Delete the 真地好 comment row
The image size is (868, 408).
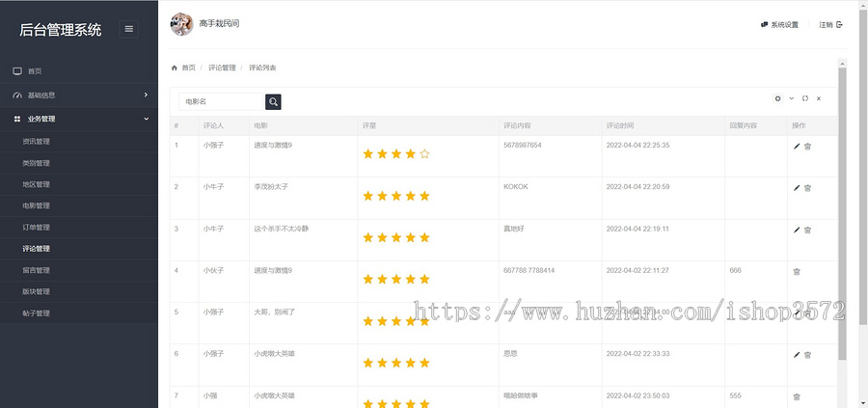[x=807, y=230]
